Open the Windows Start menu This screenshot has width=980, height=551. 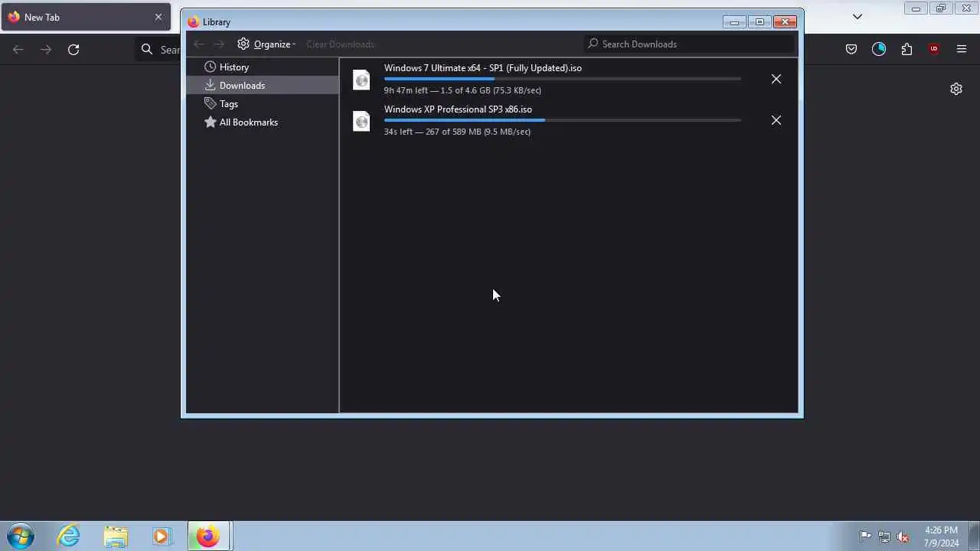click(x=21, y=536)
